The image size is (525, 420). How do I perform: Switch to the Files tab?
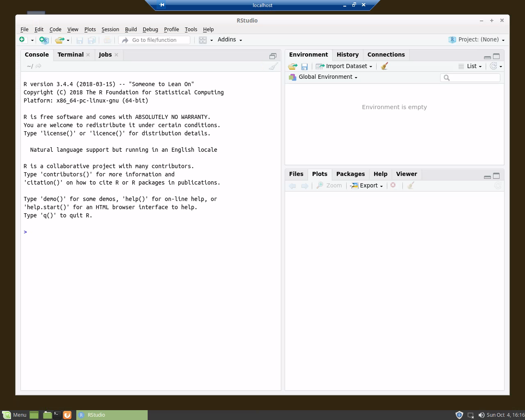coord(296,174)
